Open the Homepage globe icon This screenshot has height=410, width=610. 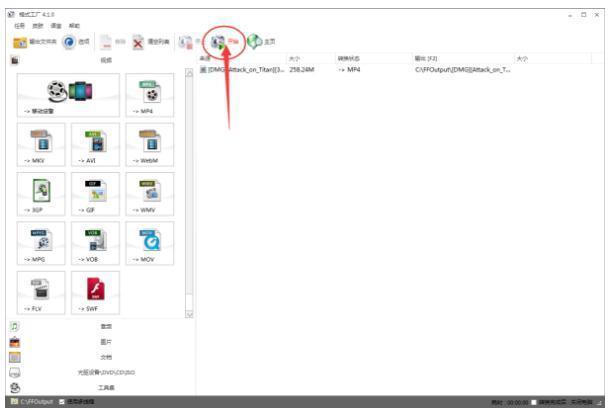[x=260, y=43]
